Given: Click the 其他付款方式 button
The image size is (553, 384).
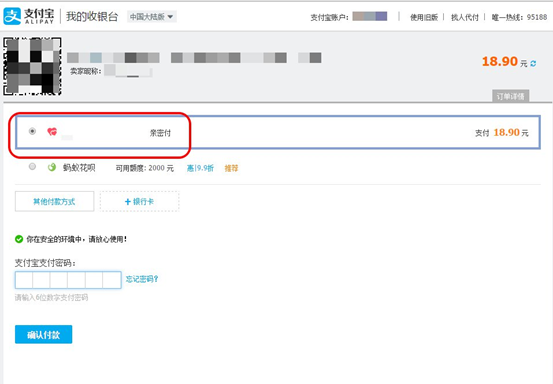Looking at the screenshot, I should (54, 201).
